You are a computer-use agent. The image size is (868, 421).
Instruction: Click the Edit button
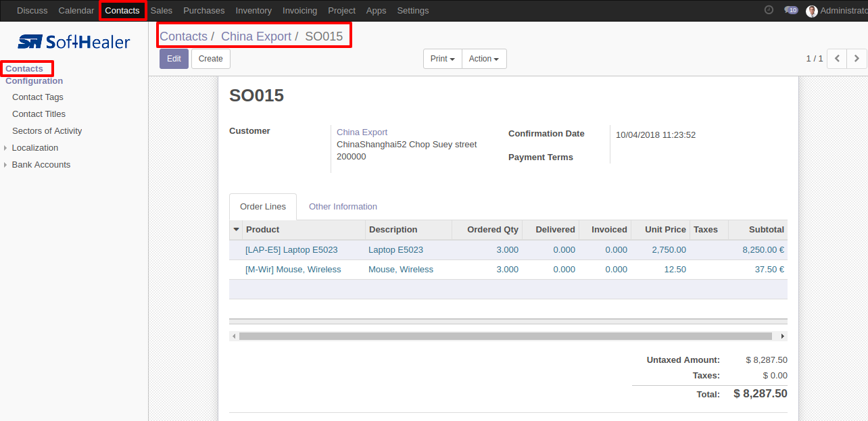tap(174, 59)
